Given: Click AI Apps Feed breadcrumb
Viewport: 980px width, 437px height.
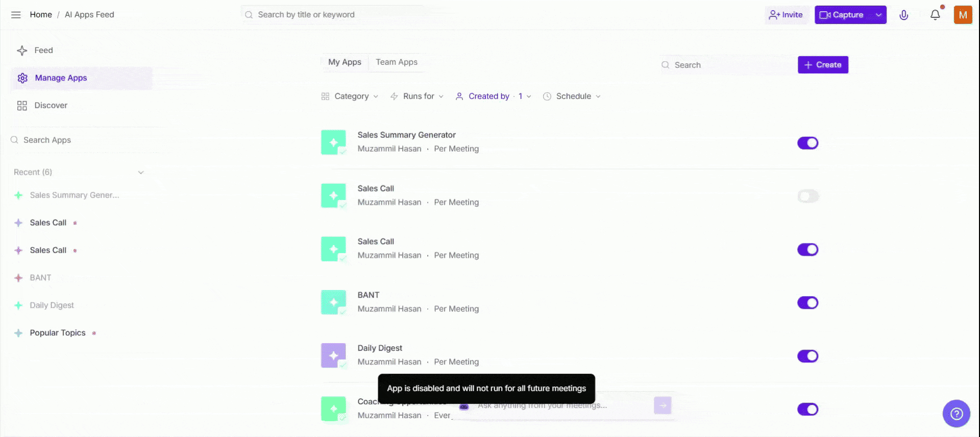Looking at the screenshot, I should pos(89,15).
